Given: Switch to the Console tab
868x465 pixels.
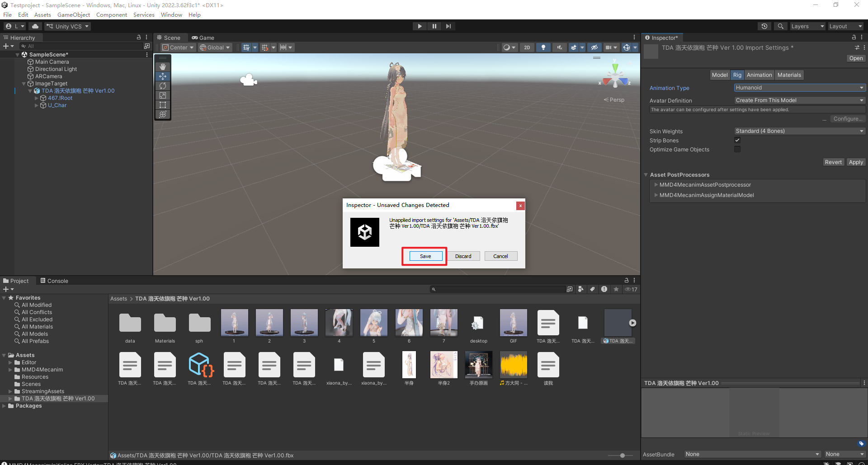Looking at the screenshot, I should pos(54,281).
